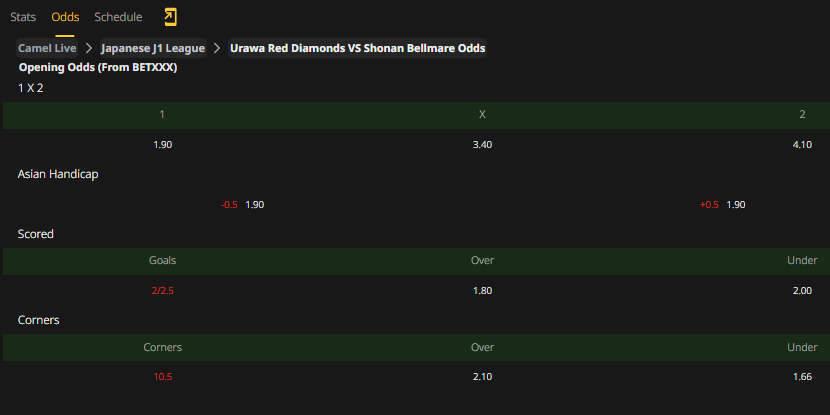Open the Schedule tab
Image resolution: width=830 pixels, height=415 pixels.
click(x=118, y=17)
